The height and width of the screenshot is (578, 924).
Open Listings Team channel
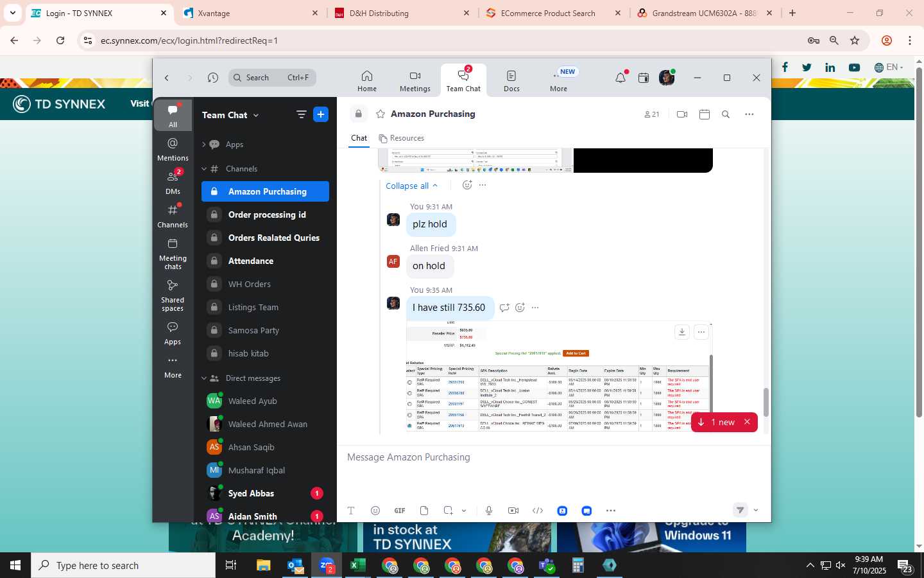tap(265, 307)
